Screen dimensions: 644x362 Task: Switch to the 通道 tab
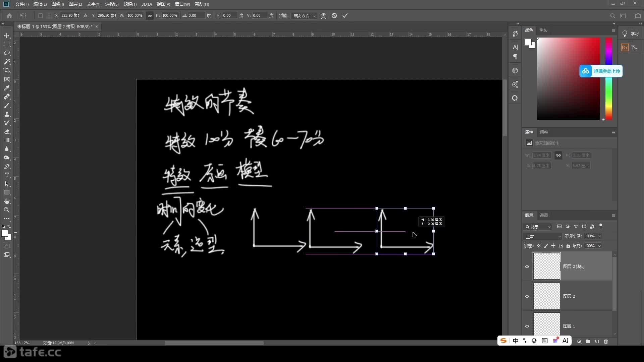pyautogui.click(x=544, y=215)
